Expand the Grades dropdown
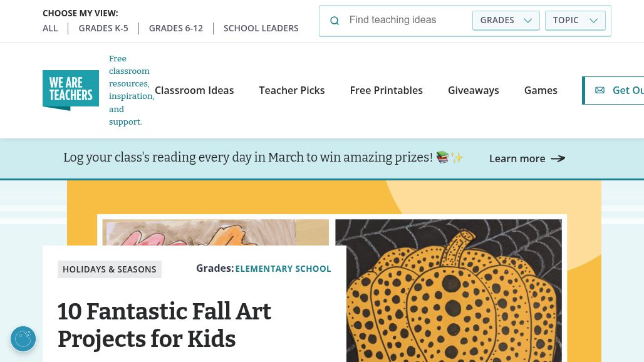The height and width of the screenshot is (362, 644). pos(506,20)
